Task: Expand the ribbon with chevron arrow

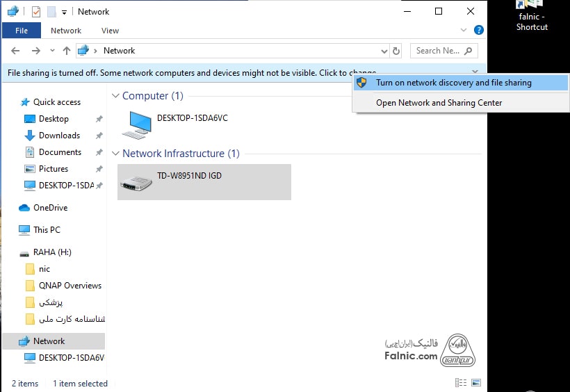Action: pyautogui.click(x=464, y=31)
